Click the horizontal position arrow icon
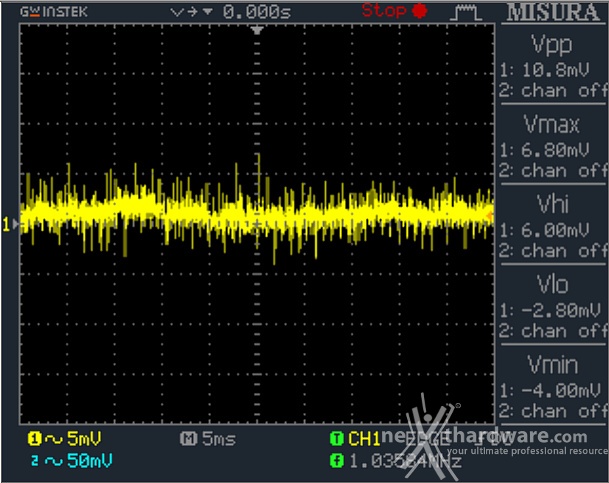Image resolution: width=609 pixels, height=483 pixels. [191, 12]
